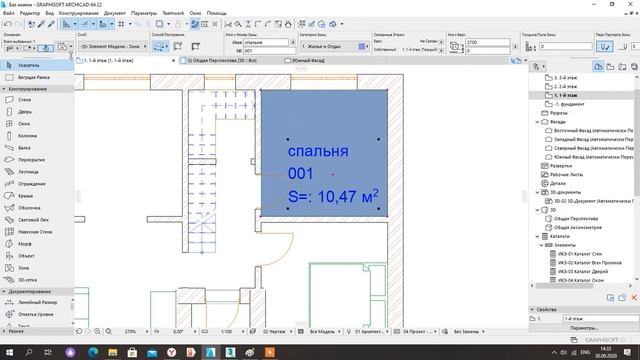Switch to 'Общая Перспектива (3D / Все)' tab
640x360 pixels.
(222, 60)
